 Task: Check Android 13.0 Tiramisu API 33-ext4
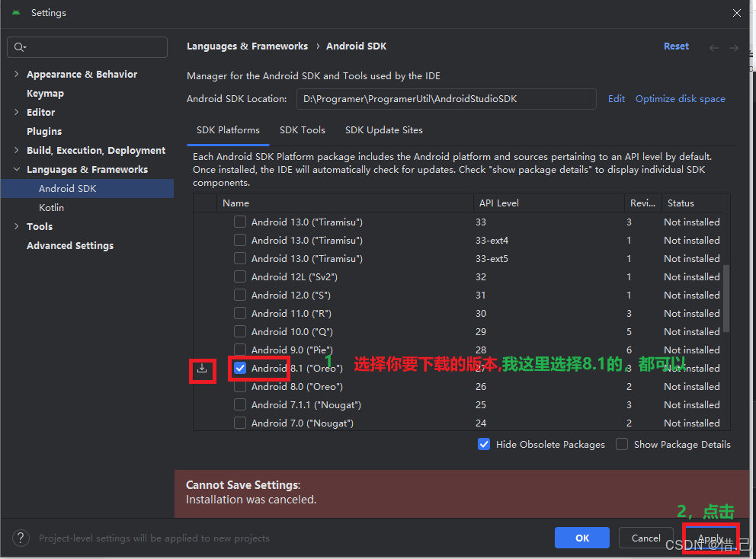tap(239, 240)
